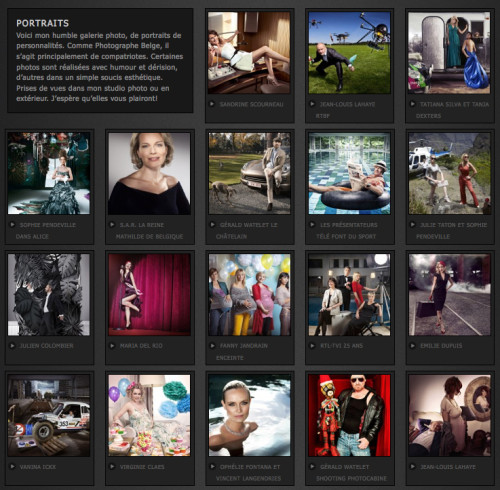Click arrow icon beside Sophie Pendeville dans Alice

[x=12, y=224]
